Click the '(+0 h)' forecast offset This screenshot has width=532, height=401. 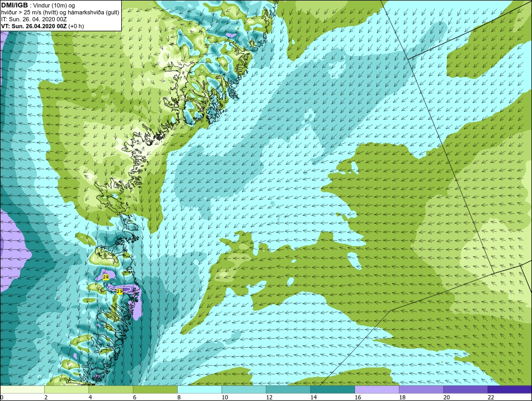point(76,26)
